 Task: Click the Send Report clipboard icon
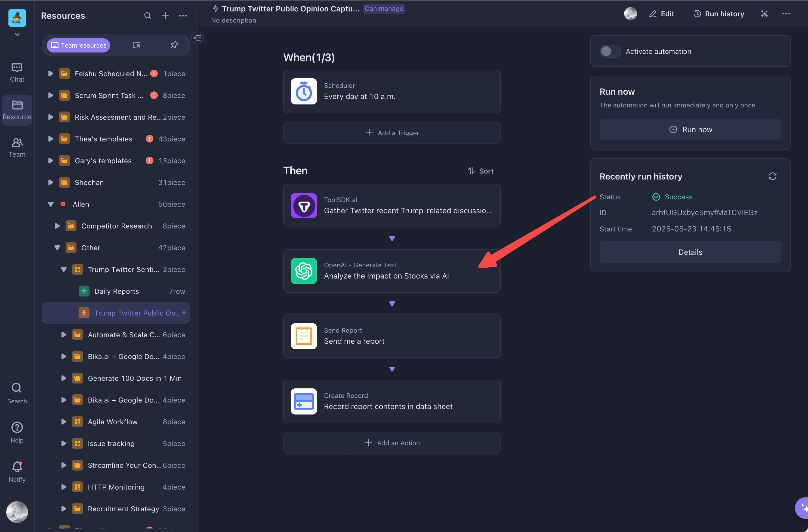point(304,336)
